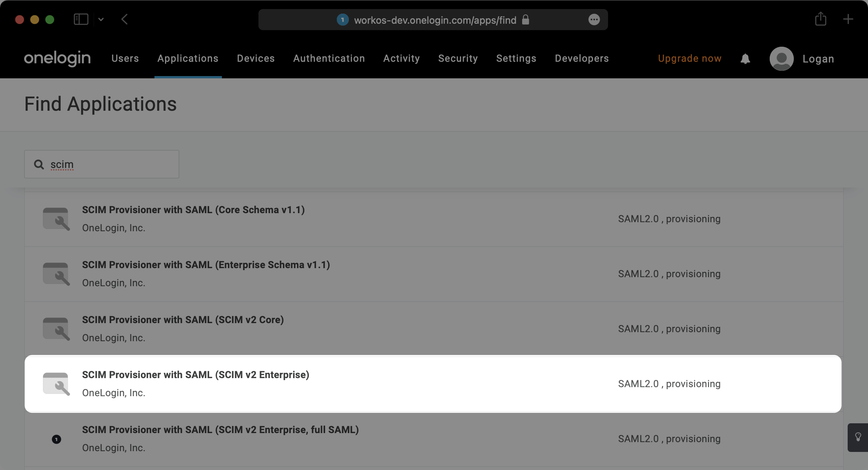868x470 pixels.
Task: Open a new browser tab with the plus button
Action: (848, 19)
